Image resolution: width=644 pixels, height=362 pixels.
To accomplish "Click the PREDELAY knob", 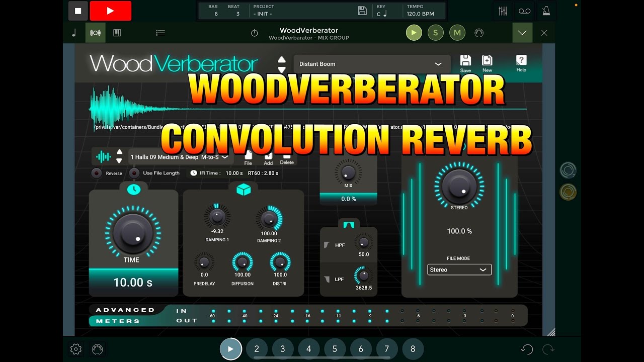I will (x=204, y=262).
